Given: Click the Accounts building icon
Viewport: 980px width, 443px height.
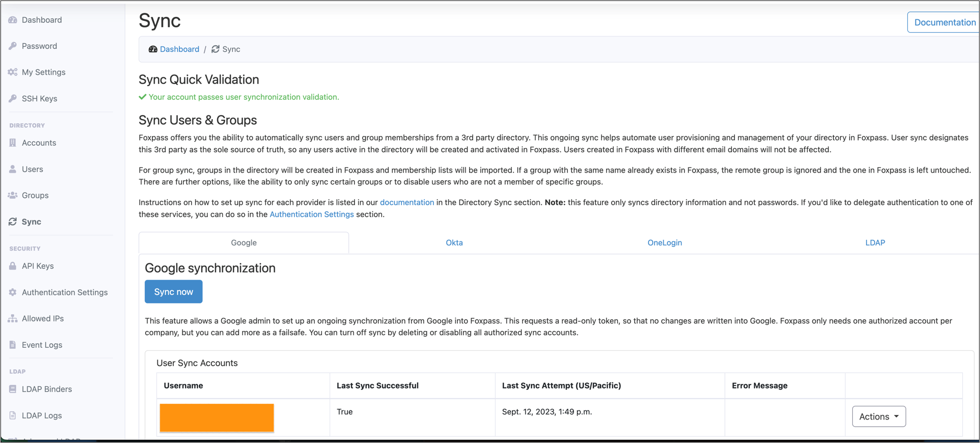Looking at the screenshot, I should pos(13,143).
